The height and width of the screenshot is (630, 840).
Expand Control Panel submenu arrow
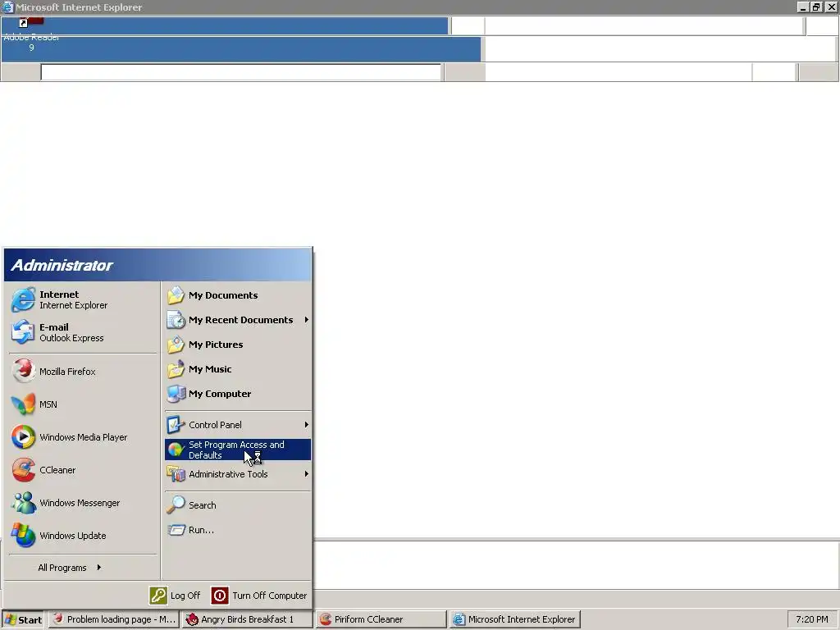pos(307,425)
